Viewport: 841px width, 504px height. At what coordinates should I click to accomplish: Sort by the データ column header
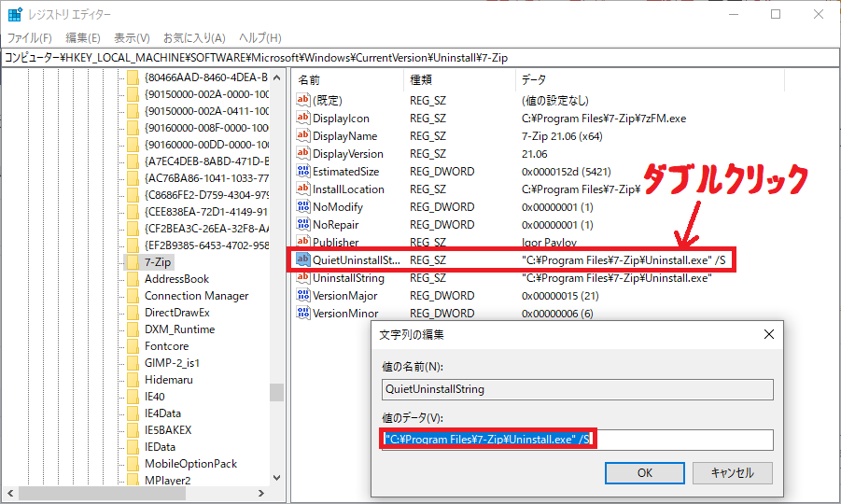(650, 80)
